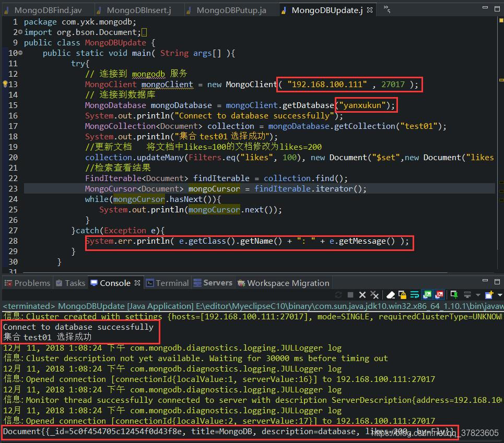
Task: Close the MongoDBUpdate.java editor tab
Action: (x=370, y=10)
